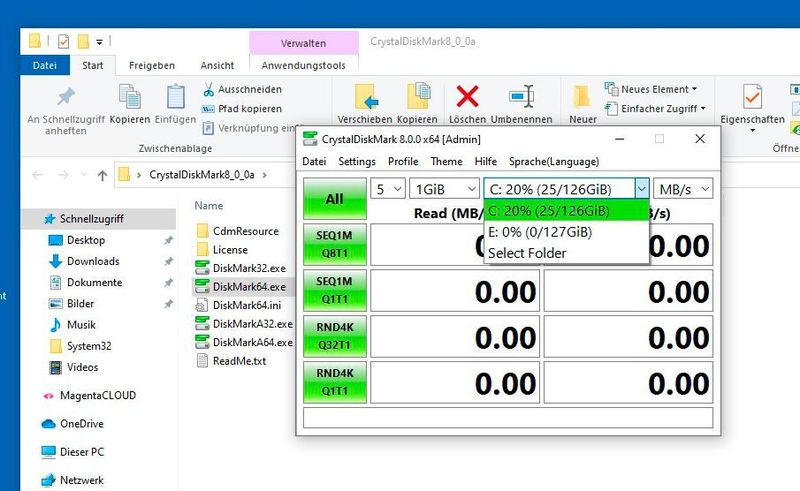
Task: Open Musik in the navigation pane
Action: tap(81, 325)
